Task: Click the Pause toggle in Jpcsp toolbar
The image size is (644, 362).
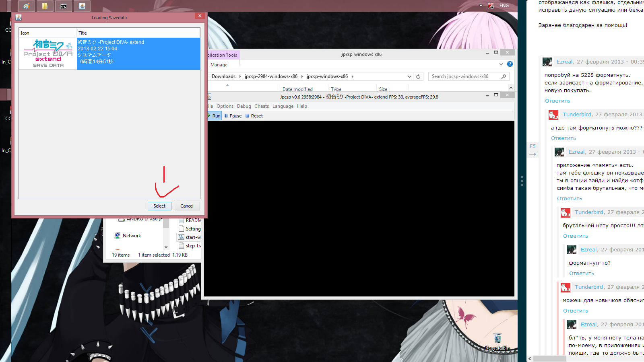Action: 233,116
